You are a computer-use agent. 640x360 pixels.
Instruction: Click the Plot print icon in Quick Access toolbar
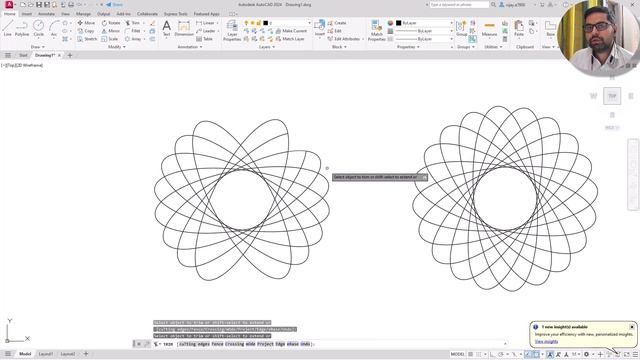point(71,5)
